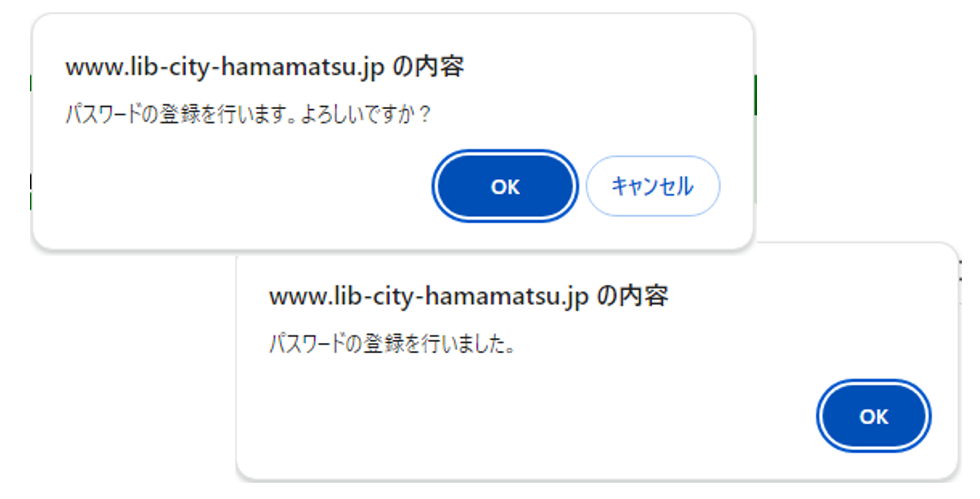Click the site name heading of the confirm dialog
Image resolution: width=980 pixels, height=499 pixels.
click(265, 68)
